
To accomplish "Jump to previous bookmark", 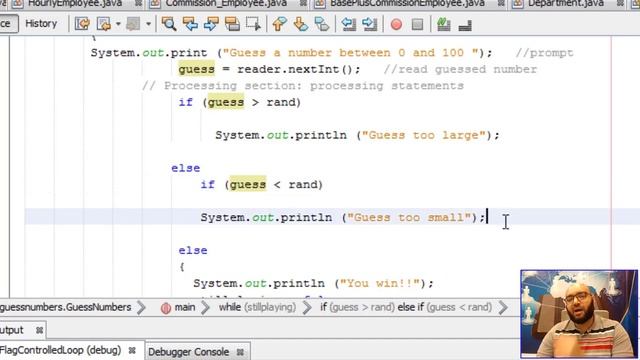I will click(x=279, y=24).
